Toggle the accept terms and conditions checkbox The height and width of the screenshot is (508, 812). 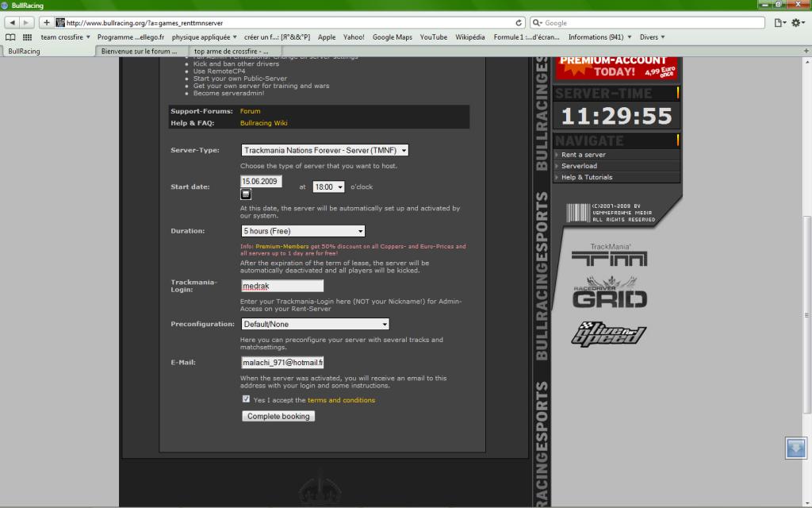point(246,399)
